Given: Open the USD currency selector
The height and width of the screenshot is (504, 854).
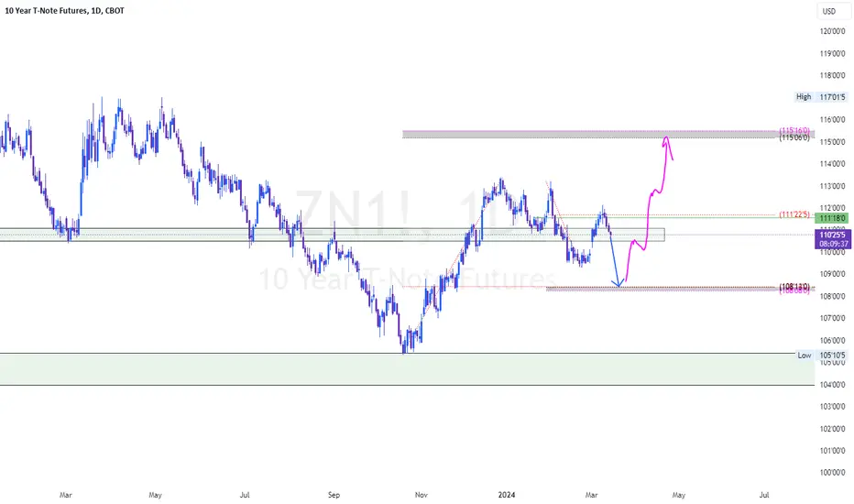Looking at the screenshot, I should tap(833, 11).
